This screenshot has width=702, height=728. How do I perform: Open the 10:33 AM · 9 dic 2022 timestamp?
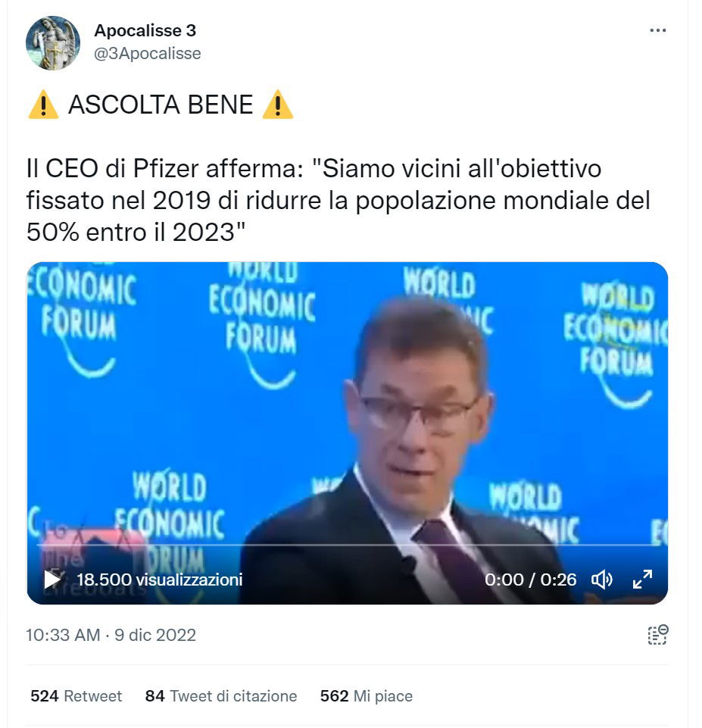111,635
